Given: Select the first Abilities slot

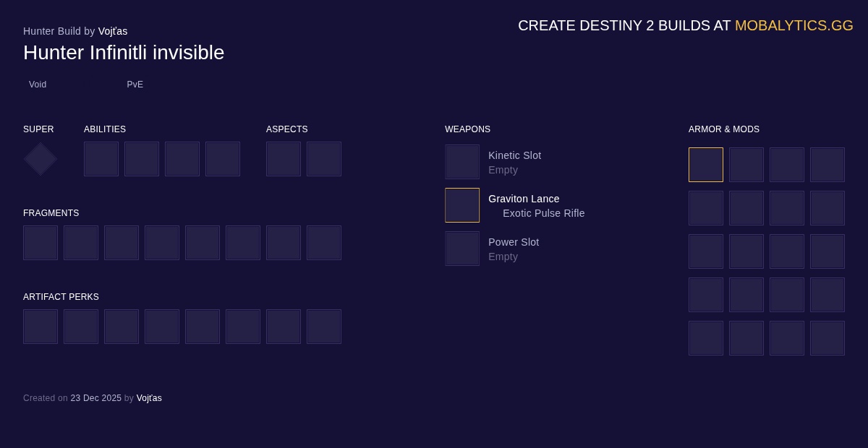Looking at the screenshot, I should coord(101,159).
